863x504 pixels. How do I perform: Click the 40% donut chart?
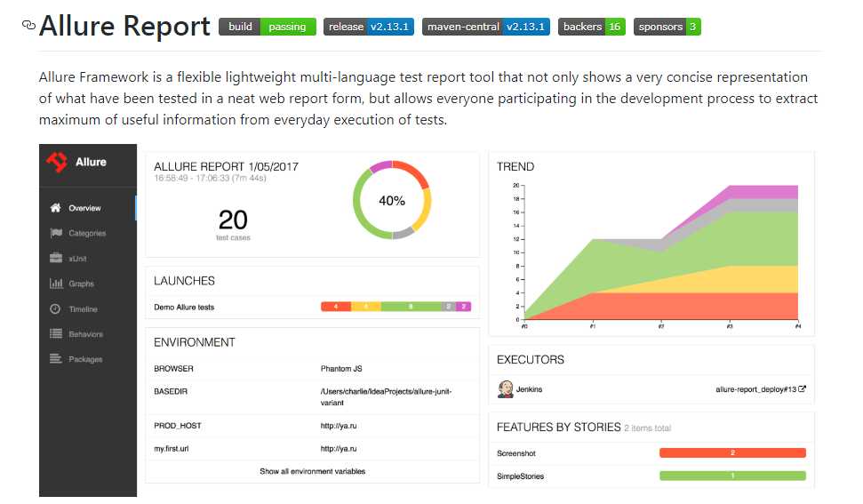[392, 200]
